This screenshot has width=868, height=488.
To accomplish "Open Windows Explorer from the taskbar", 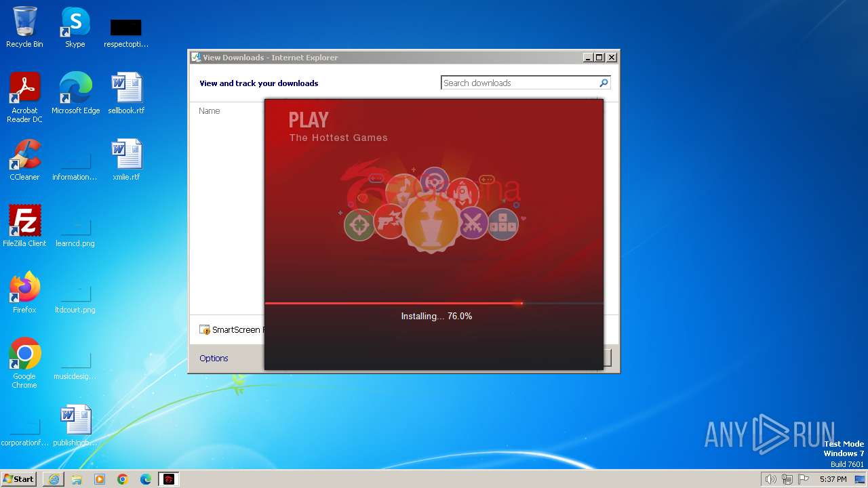I will [x=77, y=479].
